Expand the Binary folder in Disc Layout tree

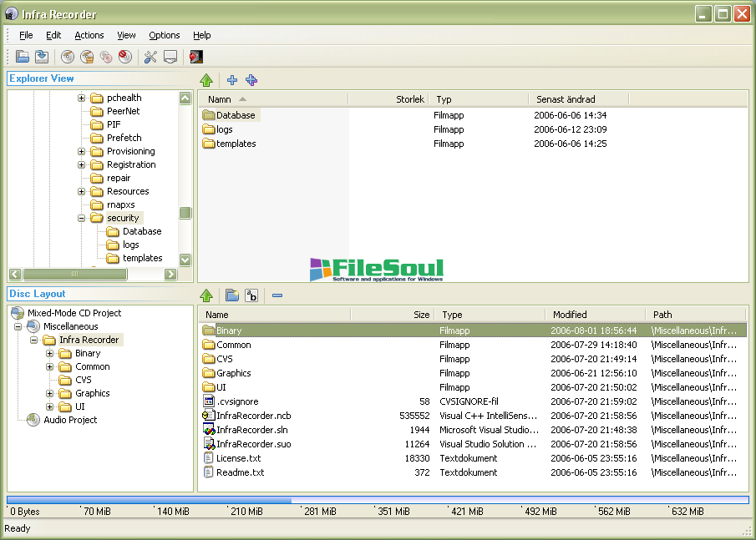[50, 353]
